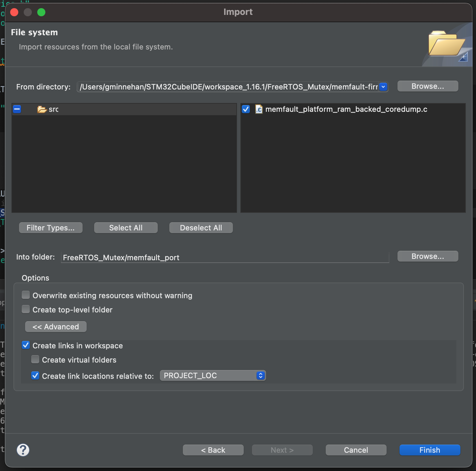Click the help question mark icon
This screenshot has width=476, height=471.
[23, 450]
